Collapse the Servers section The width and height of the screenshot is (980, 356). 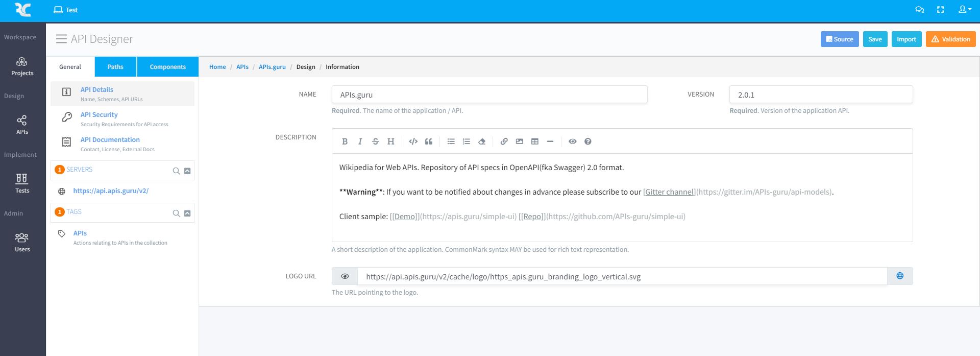(187, 171)
